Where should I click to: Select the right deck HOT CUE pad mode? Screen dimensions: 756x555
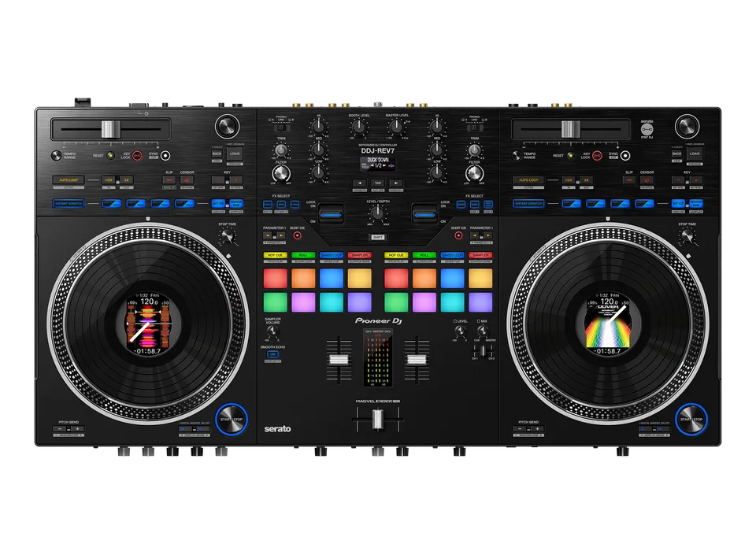396,255
